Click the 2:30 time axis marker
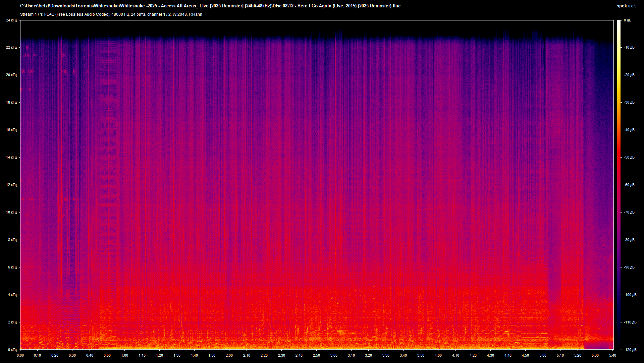Screen dimensions: 644x363 [281, 355]
